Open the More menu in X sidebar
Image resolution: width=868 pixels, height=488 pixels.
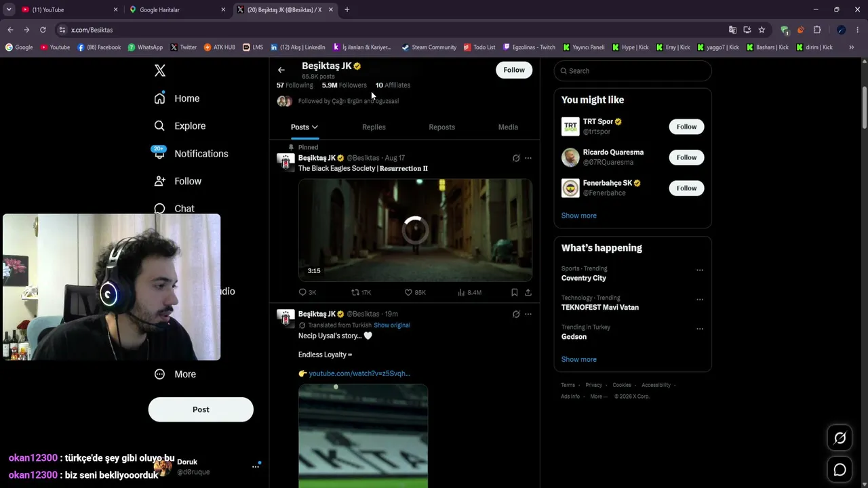coord(175,374)
